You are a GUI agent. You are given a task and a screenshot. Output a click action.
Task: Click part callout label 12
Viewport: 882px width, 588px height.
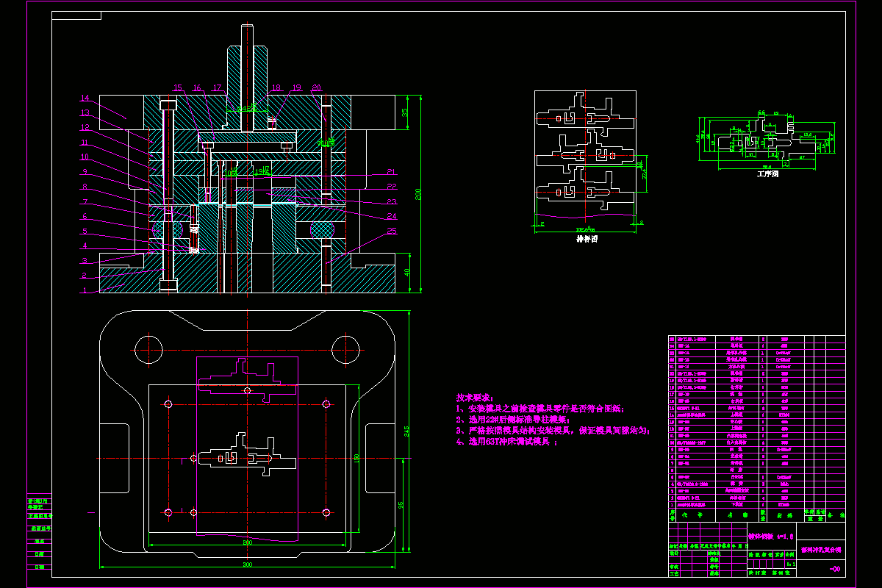[85, 128]
